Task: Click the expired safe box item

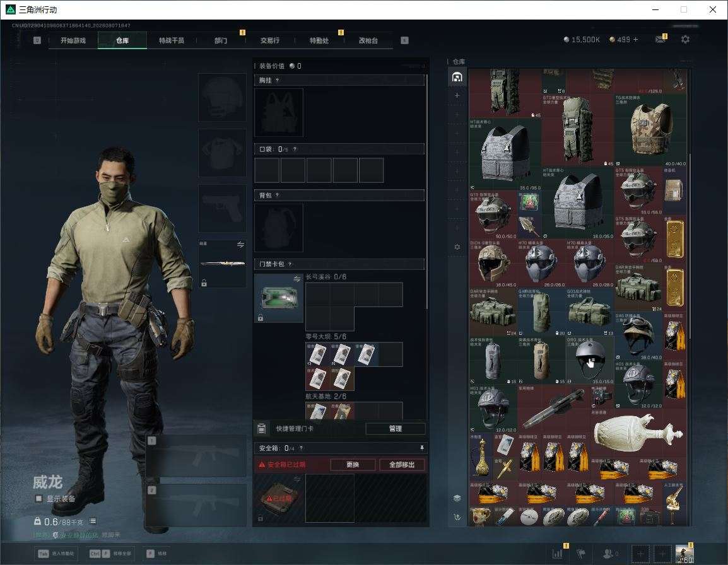Action: 279,498
